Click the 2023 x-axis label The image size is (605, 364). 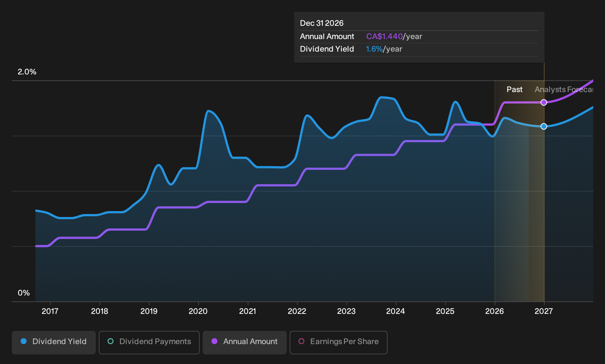pyautogui.click(x=346, y=311)
